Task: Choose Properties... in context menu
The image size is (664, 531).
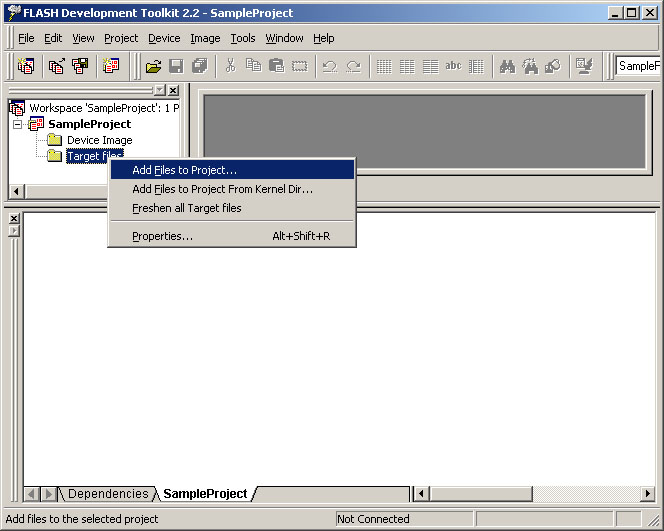Action: 232,236
